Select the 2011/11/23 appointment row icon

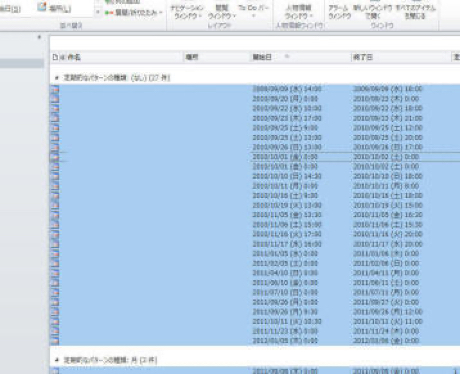(x=55, y=331)
